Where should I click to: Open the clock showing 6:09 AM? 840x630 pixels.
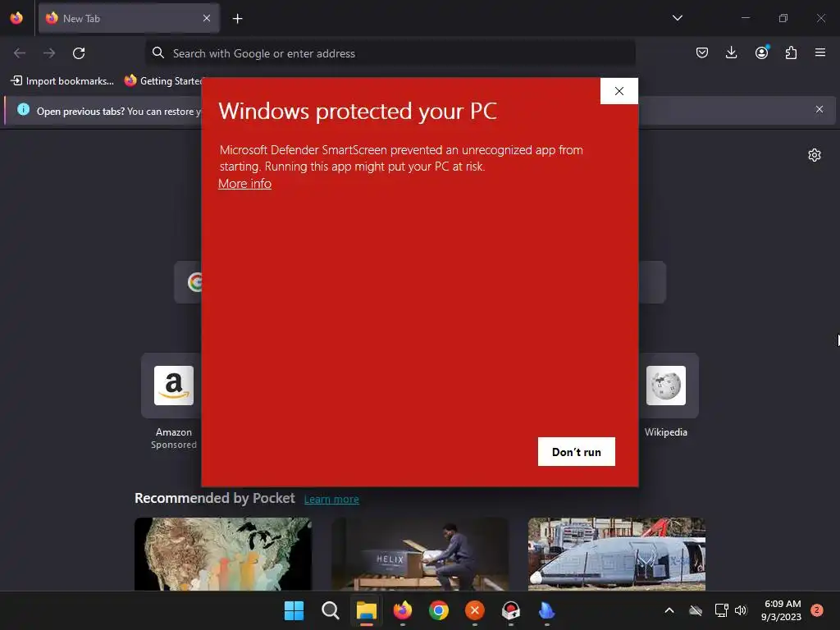tap(781, 610)
